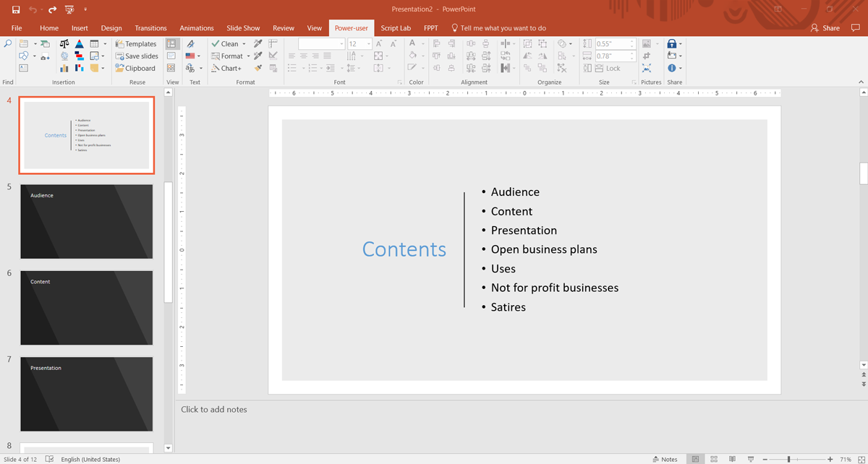The width and height of the screenshot is (868, 464).
Task: Toggle the Notes pane in status bar
Action: 665,459
